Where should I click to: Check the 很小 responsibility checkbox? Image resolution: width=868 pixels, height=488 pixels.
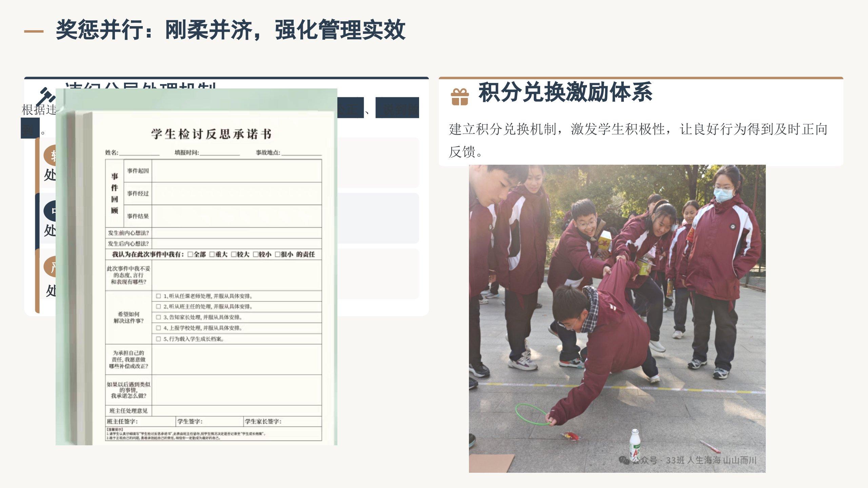pos(277,254)
